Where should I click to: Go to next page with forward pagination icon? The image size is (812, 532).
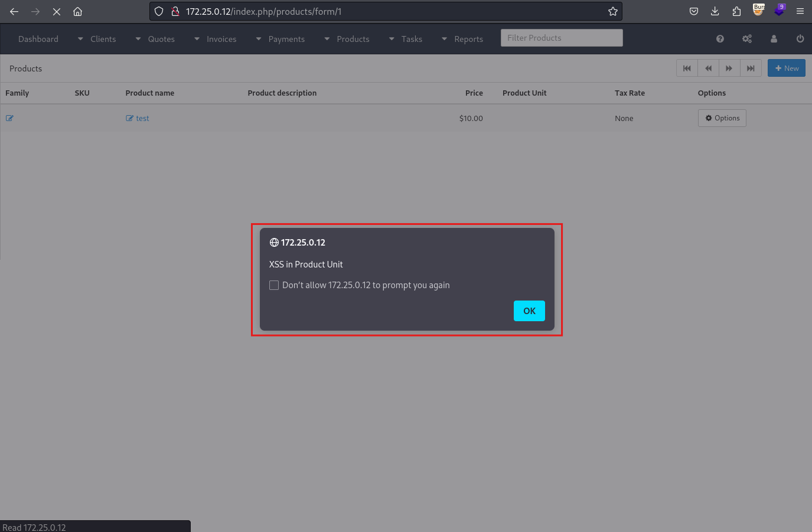click(x=729, y=68)
